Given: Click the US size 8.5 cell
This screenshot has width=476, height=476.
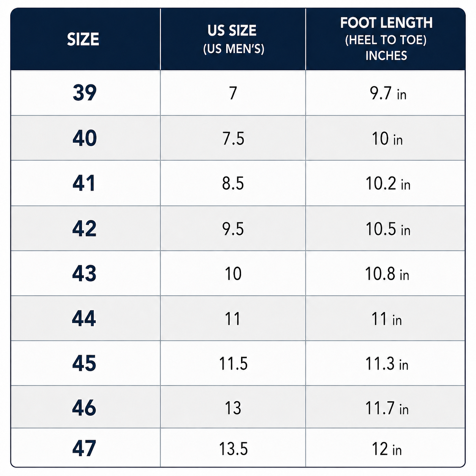Looking at the screenshot, I should (x=233, y=184).
